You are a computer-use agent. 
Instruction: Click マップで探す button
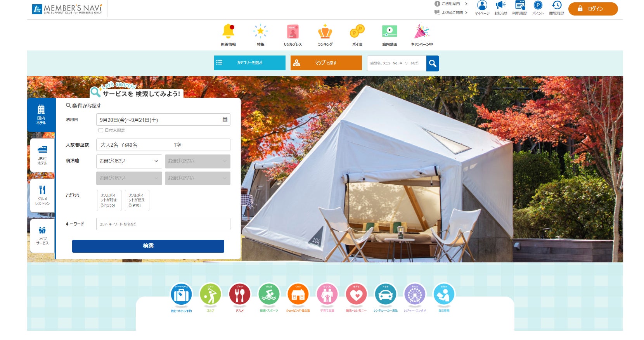(x=326, y=63)
